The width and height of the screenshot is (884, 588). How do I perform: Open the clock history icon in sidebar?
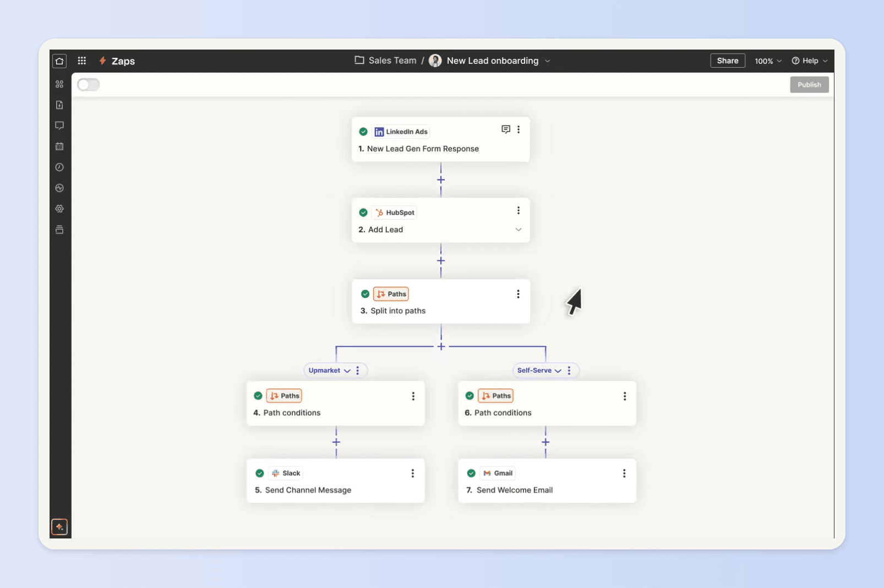[59, 167]
